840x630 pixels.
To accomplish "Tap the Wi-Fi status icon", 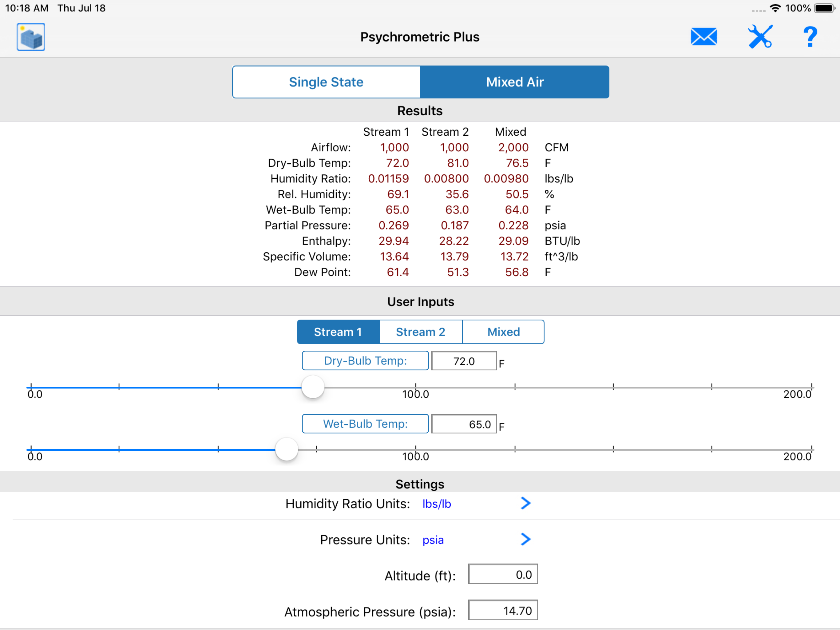I will pyautogui.click(x=775, y=8).
